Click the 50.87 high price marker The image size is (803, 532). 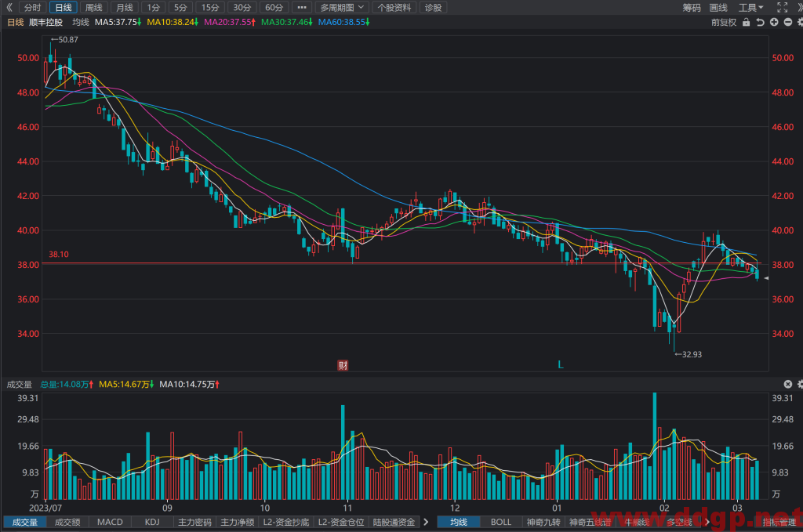tap(64, 39)
